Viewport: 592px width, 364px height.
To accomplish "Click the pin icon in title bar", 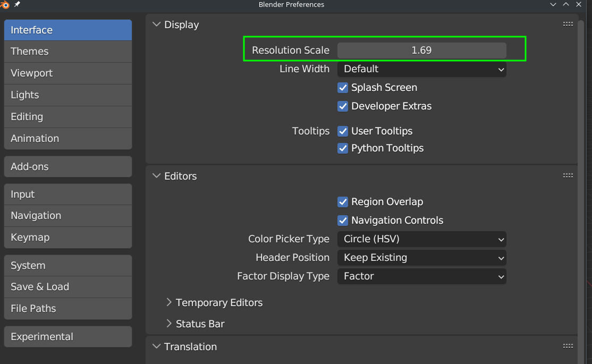I will pyautogui.click(x=17, y=4).
